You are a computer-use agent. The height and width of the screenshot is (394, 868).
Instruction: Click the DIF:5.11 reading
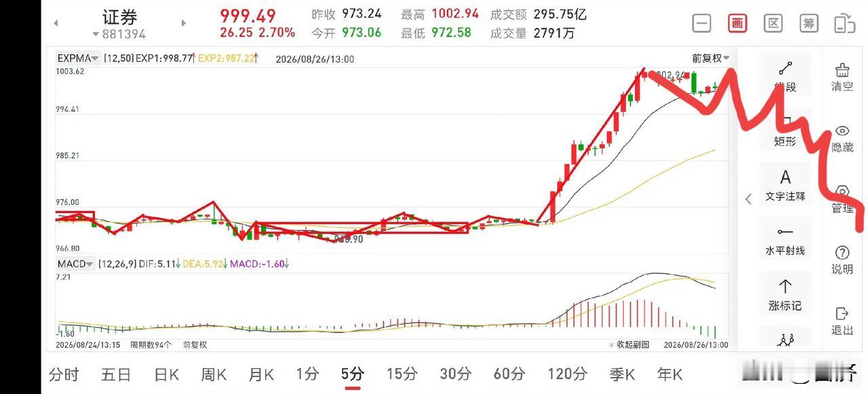[x=160, y=264]
